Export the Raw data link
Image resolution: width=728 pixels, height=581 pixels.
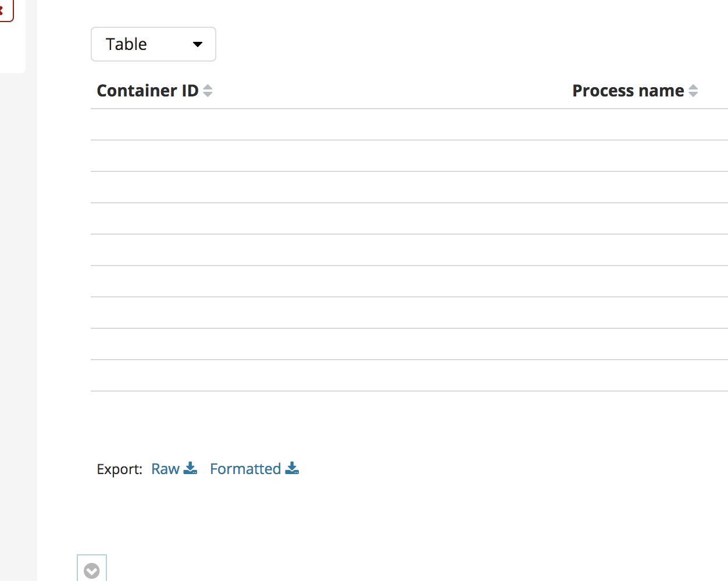(165, 469)
